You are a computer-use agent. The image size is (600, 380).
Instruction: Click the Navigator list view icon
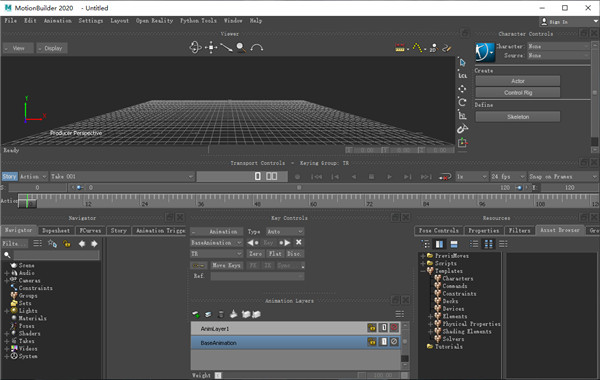pyautogui.click(x=38, y=243)
